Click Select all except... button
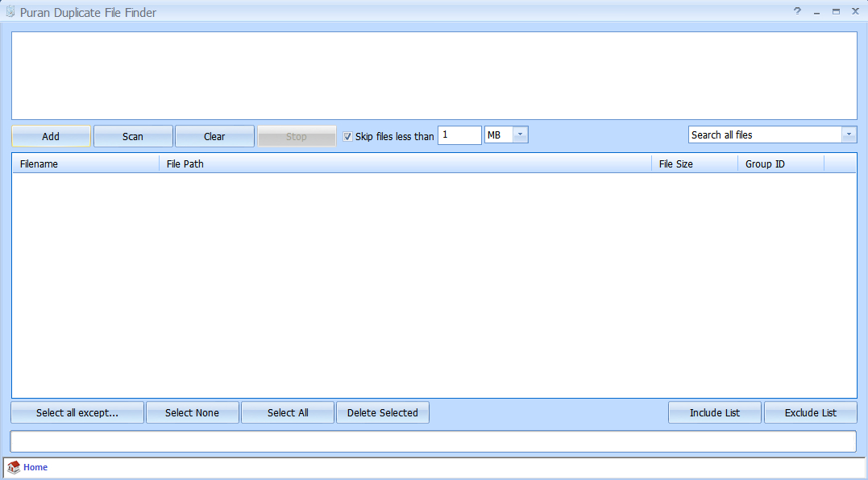 (x=77, y=413)
